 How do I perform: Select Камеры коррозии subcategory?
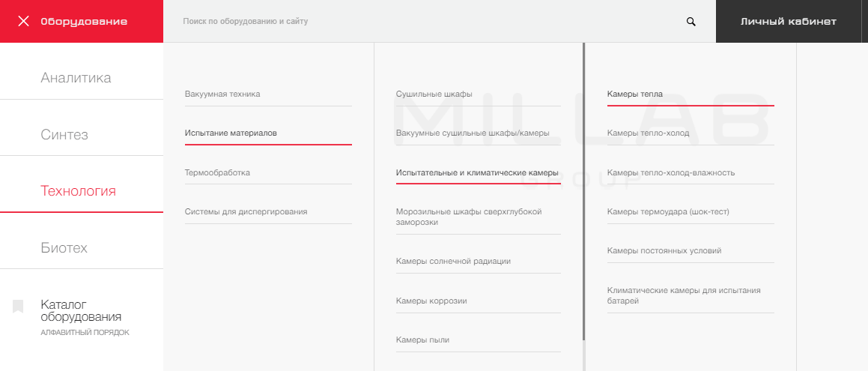[431, 301]
